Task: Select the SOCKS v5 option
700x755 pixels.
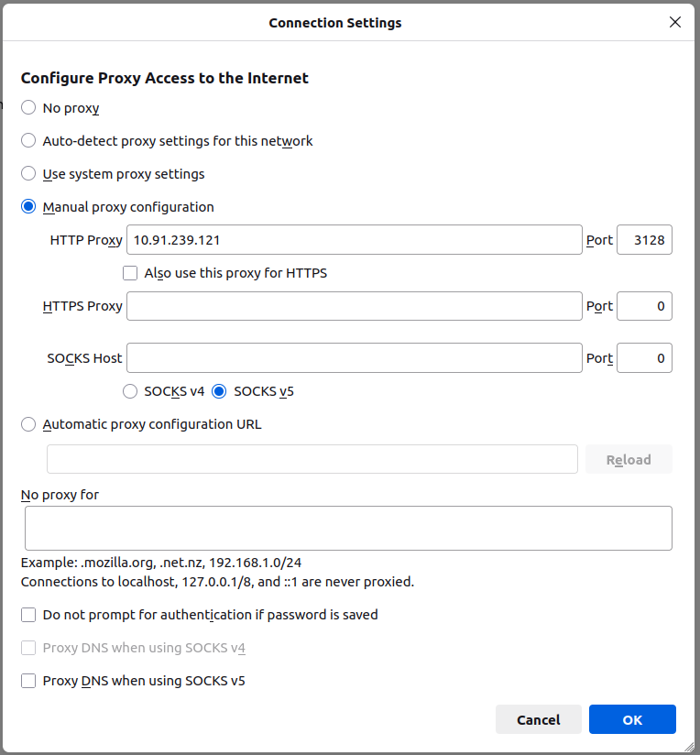Action: click(x=219, y=391)
